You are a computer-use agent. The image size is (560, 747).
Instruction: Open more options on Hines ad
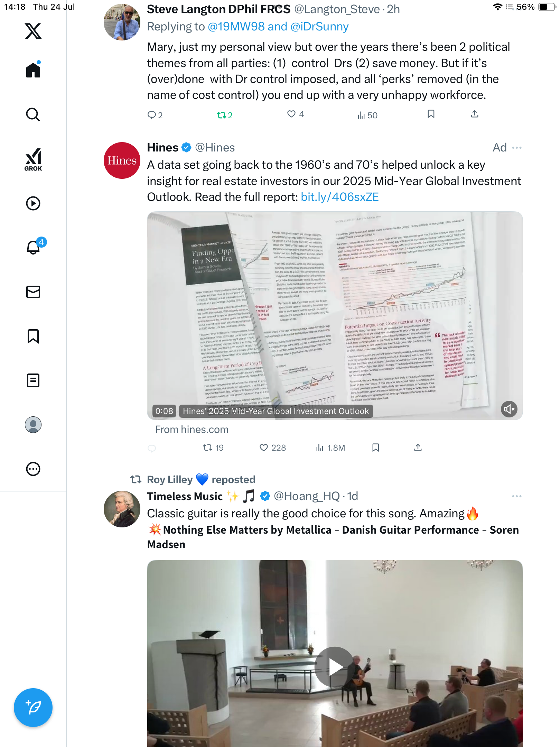coord(517,148)
